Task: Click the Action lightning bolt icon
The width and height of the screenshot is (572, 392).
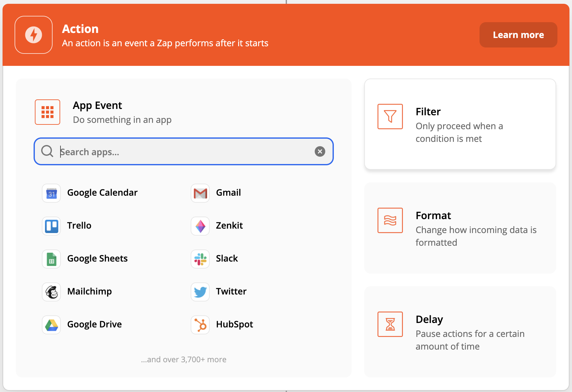Action: [x=34, y=35]
